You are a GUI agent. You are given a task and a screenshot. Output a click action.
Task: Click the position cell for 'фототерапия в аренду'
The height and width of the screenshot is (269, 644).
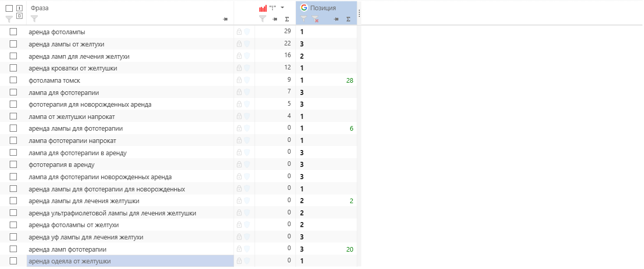click(326, 164)
